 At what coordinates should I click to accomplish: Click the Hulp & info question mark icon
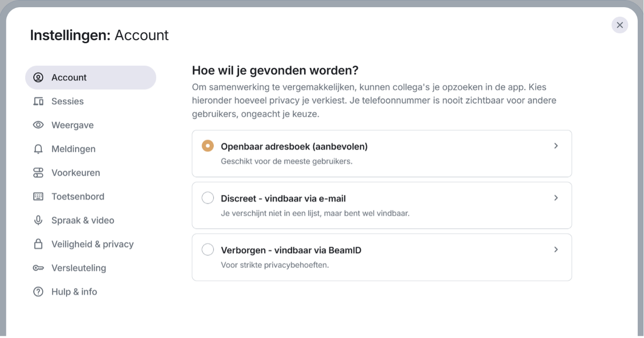pos(38,292)
